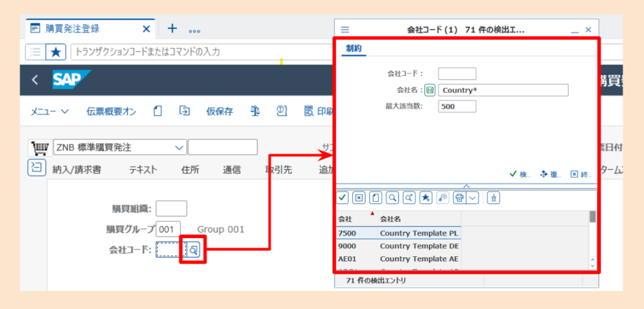The width and height of the screenshot is (644, 309).
Task: Click 最大該当数 field with 500
Action: point(457,106)
